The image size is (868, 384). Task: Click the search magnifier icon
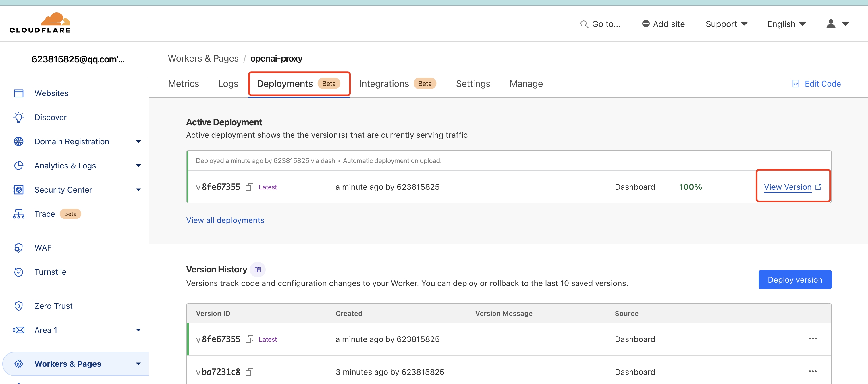coord(584,24)
